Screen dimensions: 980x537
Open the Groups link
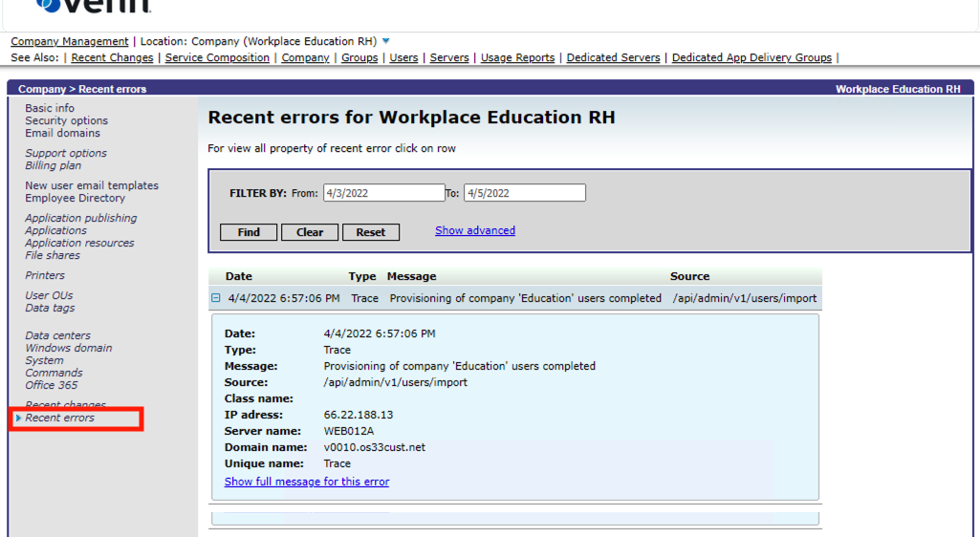point(359,57)
